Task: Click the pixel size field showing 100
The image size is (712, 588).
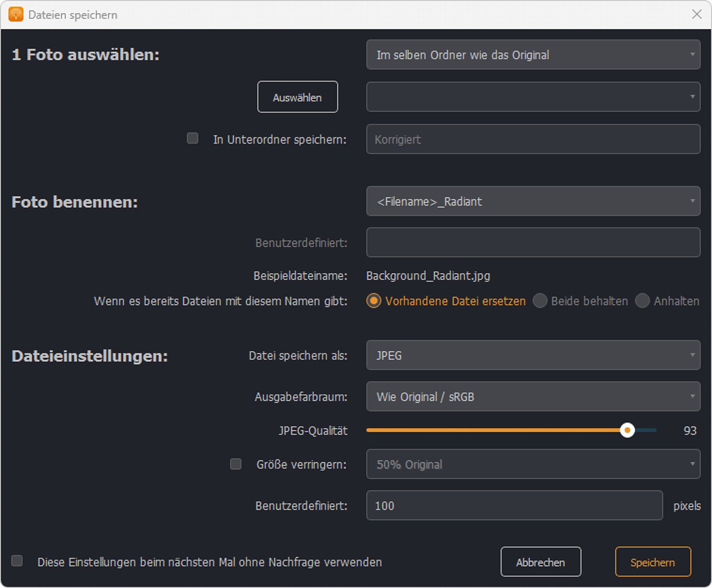Action: point(514,505)
